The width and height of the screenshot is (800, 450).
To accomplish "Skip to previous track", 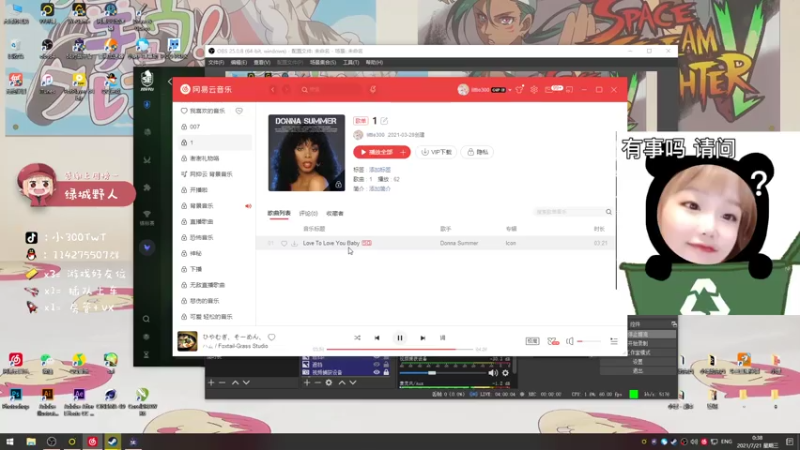I will [x=377, y=338].
